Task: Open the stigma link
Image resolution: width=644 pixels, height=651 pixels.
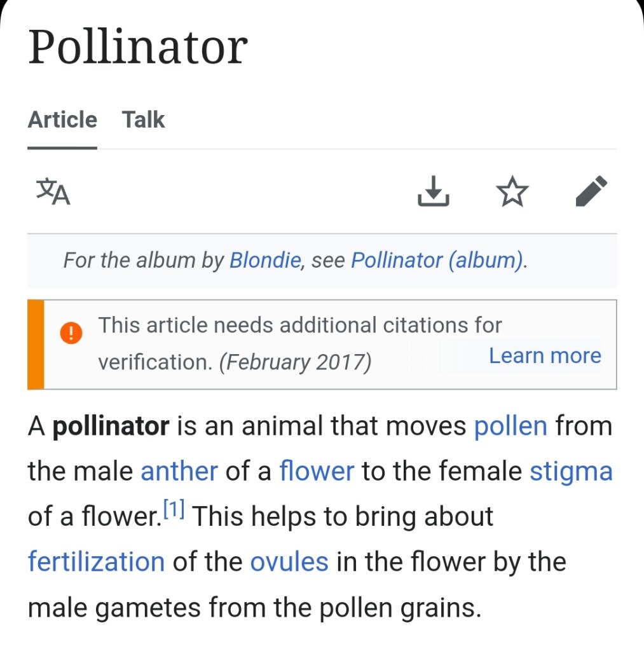Action: [571, 471]
